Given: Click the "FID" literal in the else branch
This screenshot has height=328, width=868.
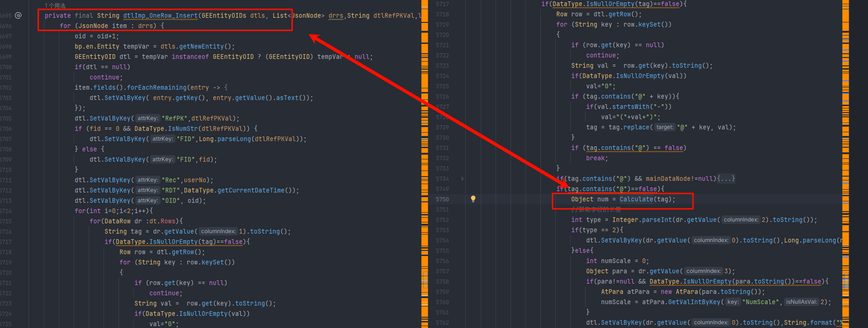Looking at the screenshot, I should click(186, 159).
